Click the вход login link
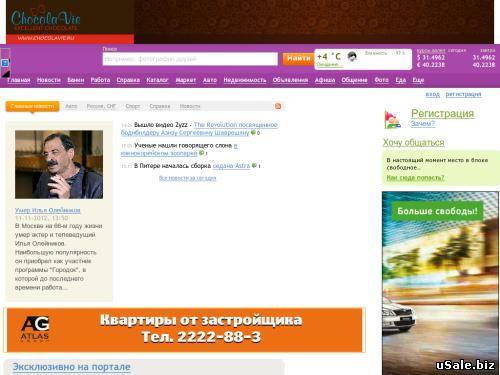 (x=433, y=94)
